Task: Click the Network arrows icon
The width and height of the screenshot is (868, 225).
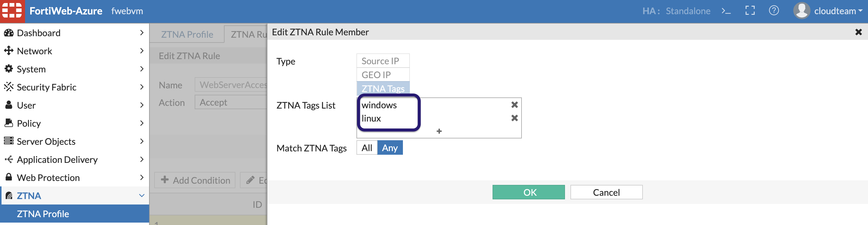Action: point(9,51)
